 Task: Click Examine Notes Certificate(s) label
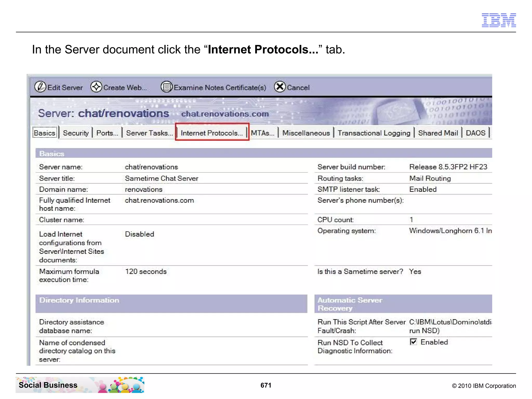pyautogui.click(x=220, y=88)
